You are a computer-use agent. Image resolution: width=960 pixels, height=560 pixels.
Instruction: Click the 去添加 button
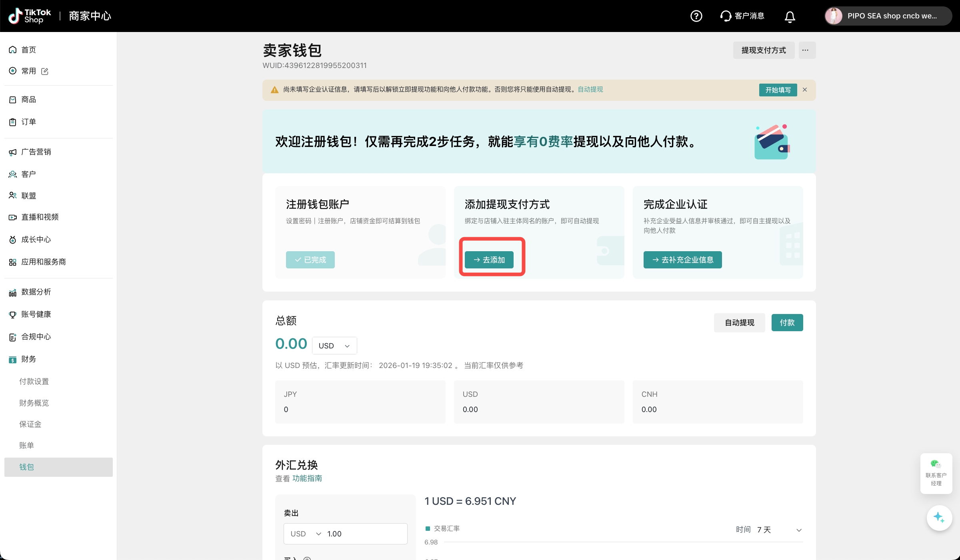(489, 260)
